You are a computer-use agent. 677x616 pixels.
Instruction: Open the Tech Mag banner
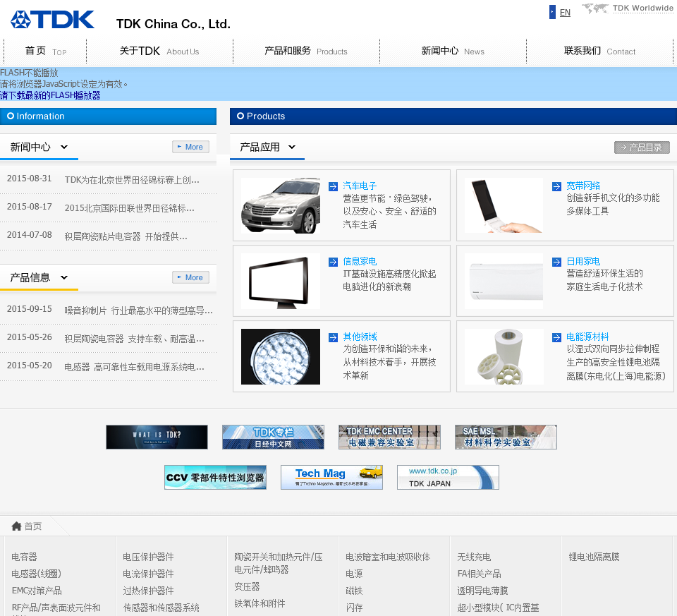(331, 477)
